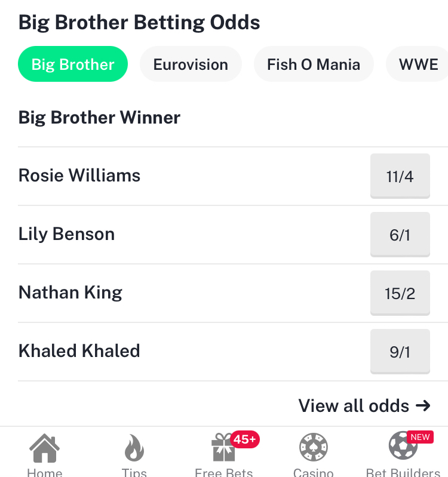Viewport: 448px width, 477px height.
Task: Select Rosie Williams odds 11/4
Action: click(x=400, y=176)
